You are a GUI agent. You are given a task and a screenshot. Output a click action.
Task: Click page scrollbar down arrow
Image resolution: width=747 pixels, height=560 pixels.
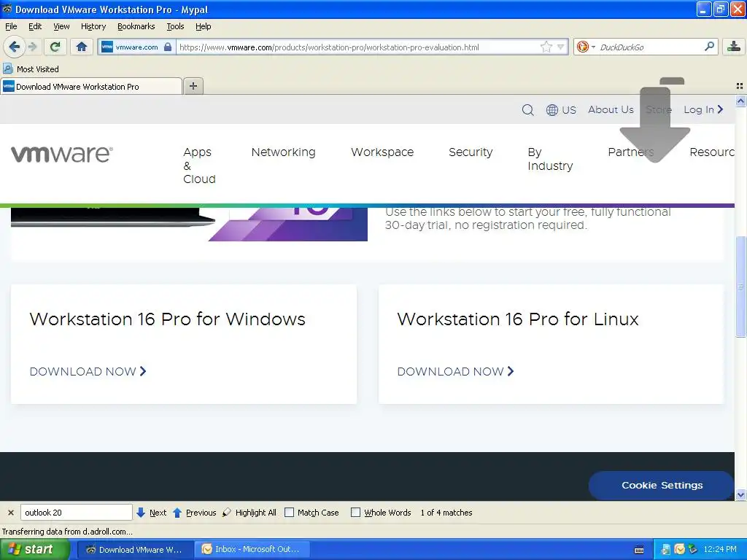(740, 495)
